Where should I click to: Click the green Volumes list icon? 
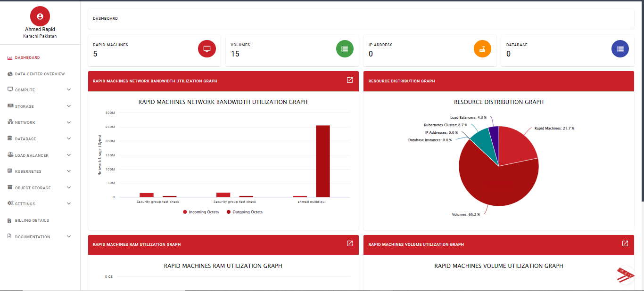[x=345, y=48]
